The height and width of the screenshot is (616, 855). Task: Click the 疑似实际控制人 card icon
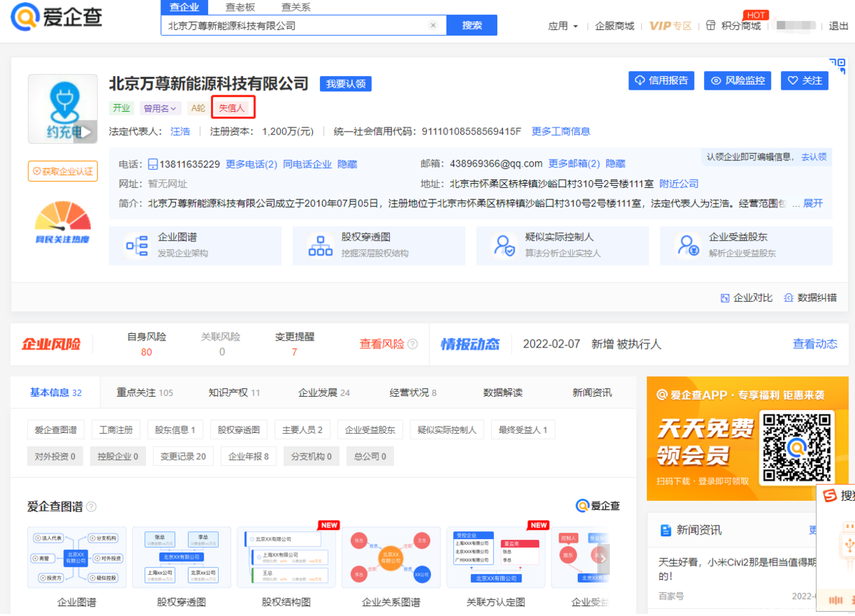(x=504, y=246)
